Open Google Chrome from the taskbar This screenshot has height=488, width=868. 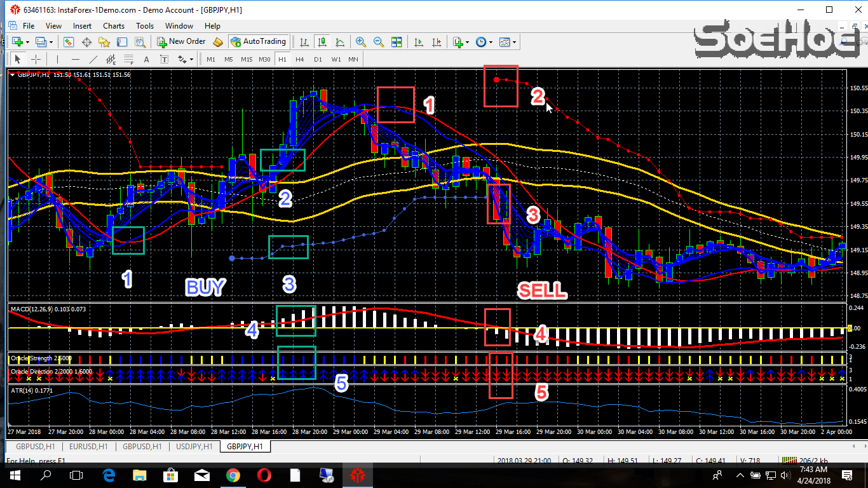233,475
